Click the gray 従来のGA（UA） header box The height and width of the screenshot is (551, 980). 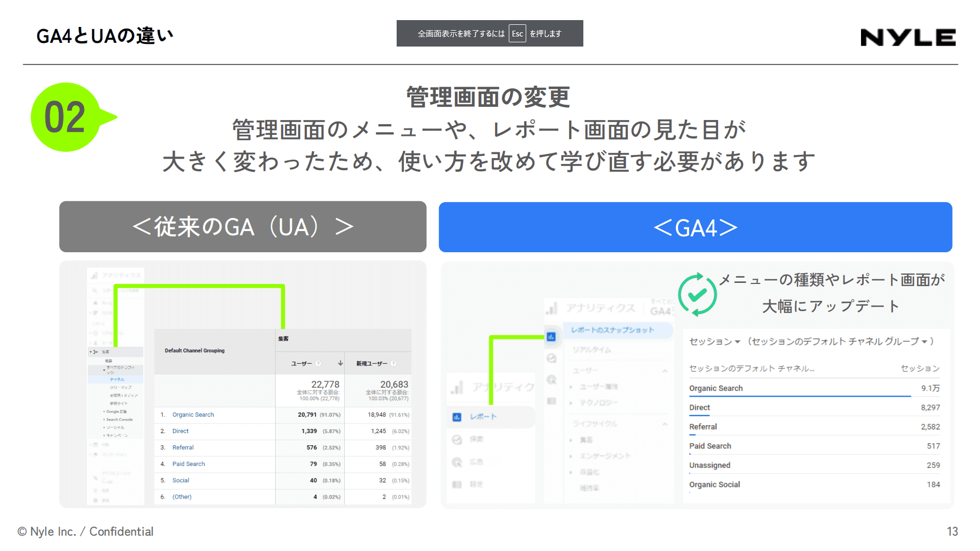(243, 226)
